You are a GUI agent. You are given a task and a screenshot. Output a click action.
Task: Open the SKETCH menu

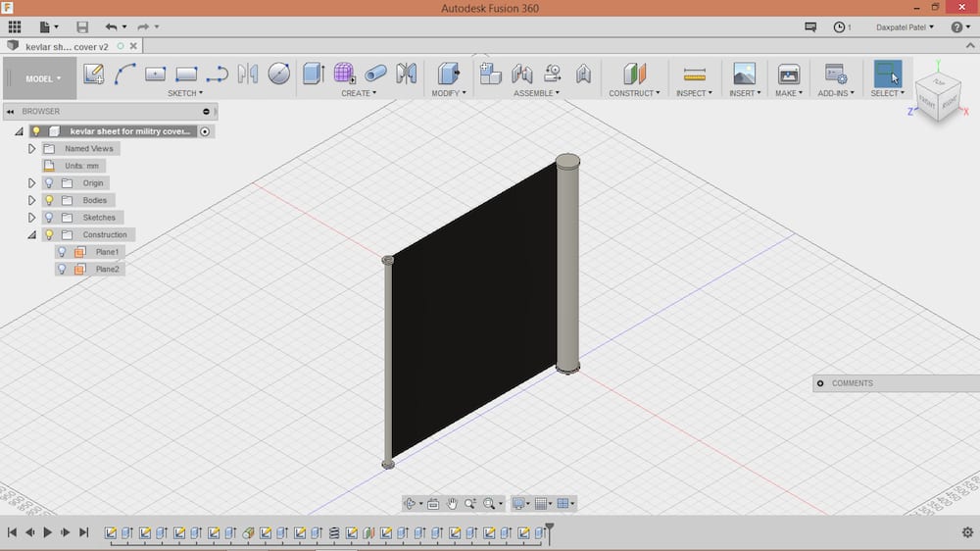click(185, 93)
